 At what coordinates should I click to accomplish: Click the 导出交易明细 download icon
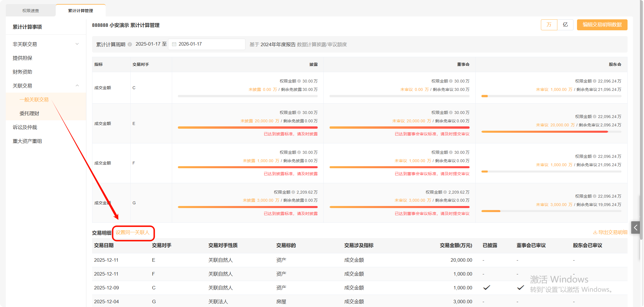pos(595,232)
